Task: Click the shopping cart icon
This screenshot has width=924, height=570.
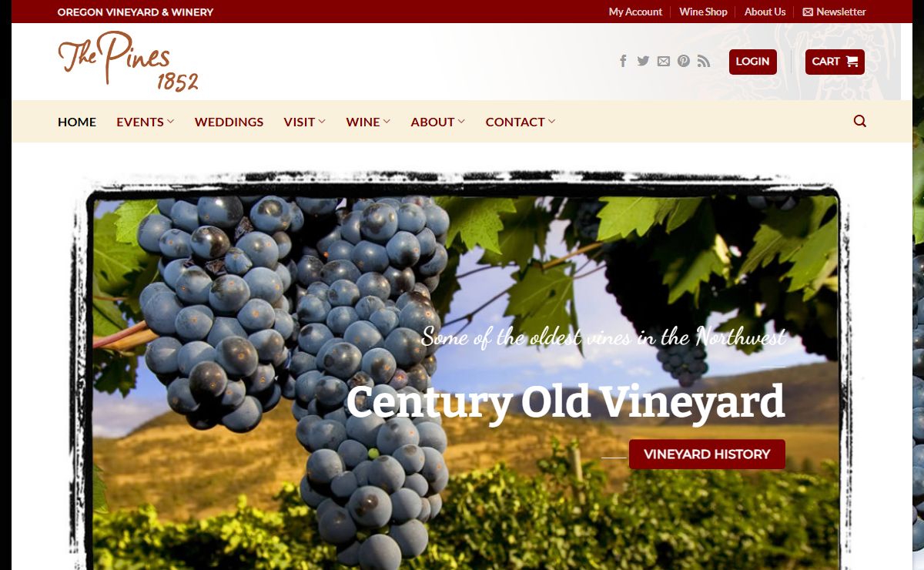Action: (x=852, y=62)
